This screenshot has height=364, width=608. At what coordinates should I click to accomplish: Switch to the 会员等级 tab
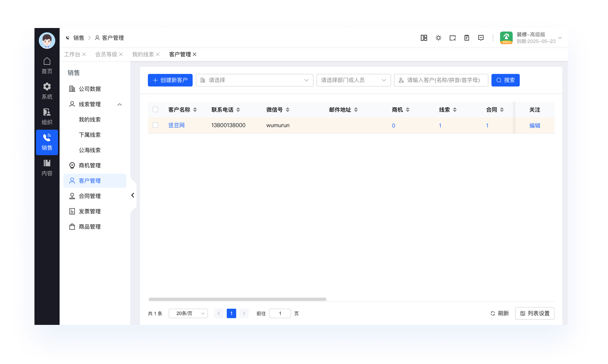(x=106, y=54)
